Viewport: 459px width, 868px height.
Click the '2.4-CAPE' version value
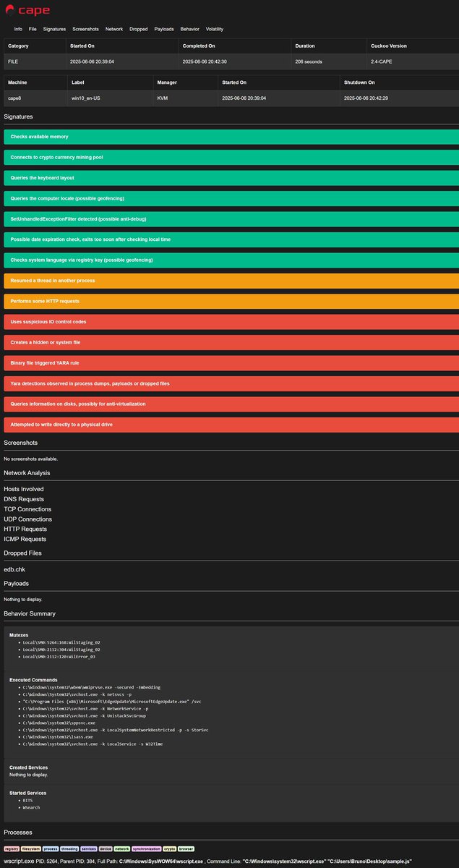[x=383, y=61]
